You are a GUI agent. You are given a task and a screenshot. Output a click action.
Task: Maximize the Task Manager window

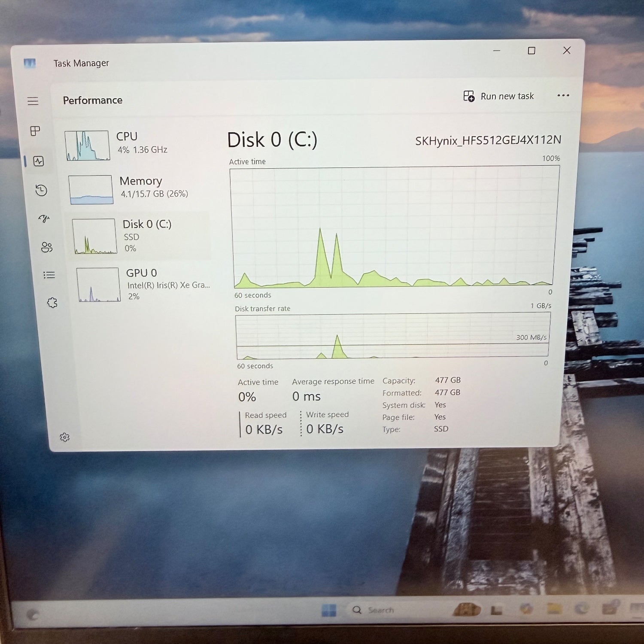pyautogui.click(x=532, y=51)
